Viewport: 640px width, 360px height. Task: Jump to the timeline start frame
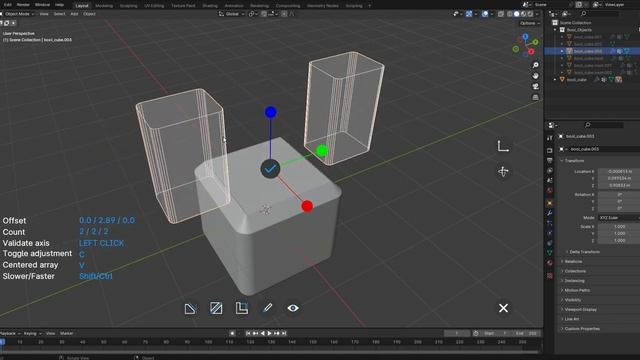click(248, 333)
